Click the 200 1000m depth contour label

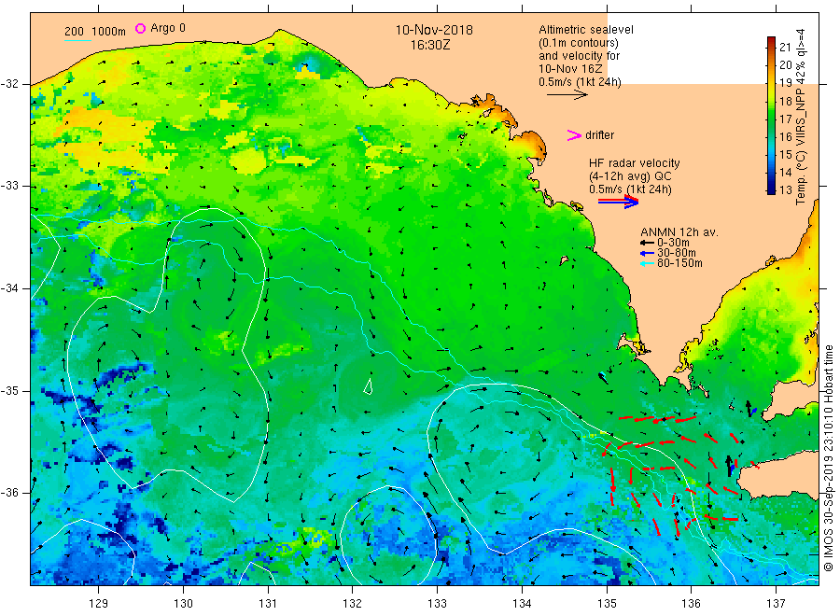(95, 32)
